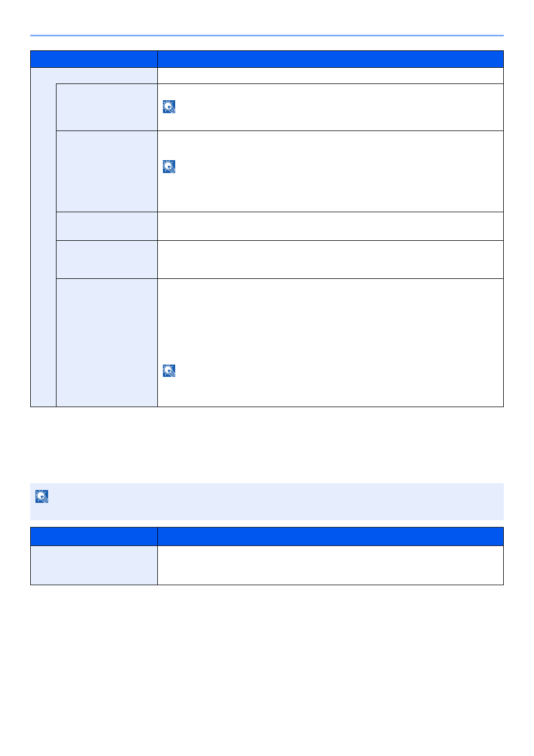Click third short indented sub-item label cell
The image size is (534, 756).
point(107,226)
